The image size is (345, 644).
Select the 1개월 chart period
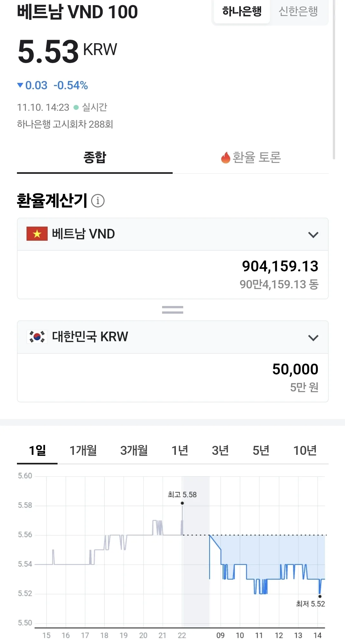coord(83,450)
